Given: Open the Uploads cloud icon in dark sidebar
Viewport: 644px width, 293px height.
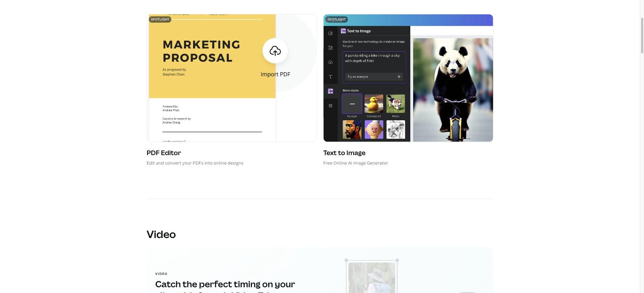Looking at the screenshot, I should coord(330,62).
